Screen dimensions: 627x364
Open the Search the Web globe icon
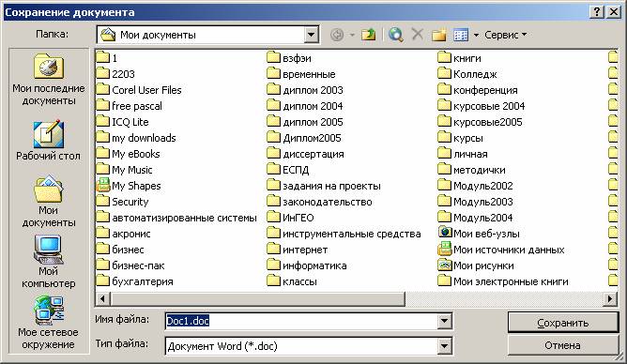pos(395,35)
